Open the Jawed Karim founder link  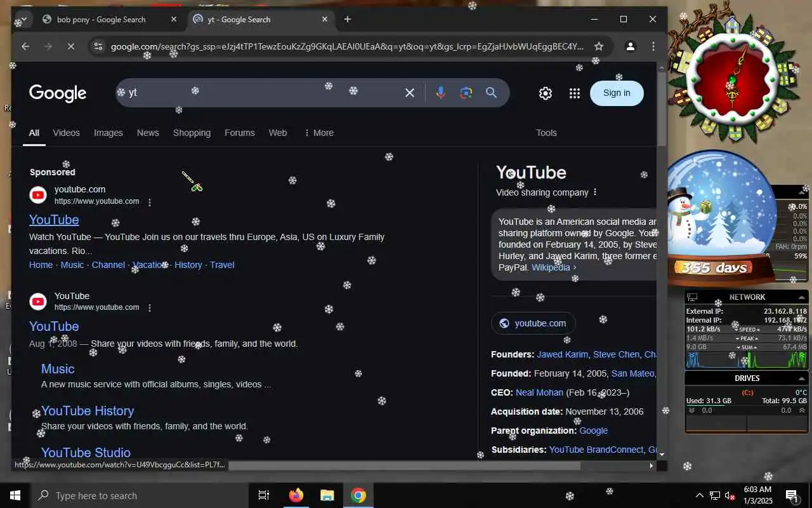562,354
